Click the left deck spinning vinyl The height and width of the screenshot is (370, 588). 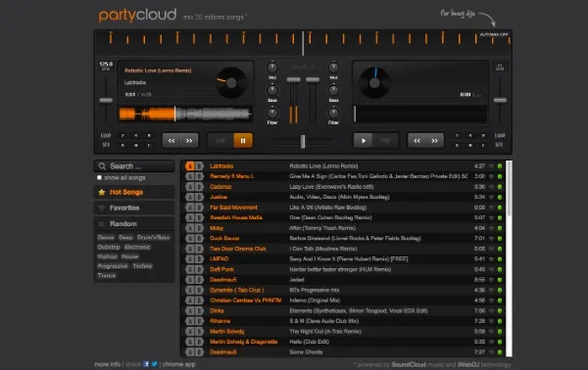231,83
